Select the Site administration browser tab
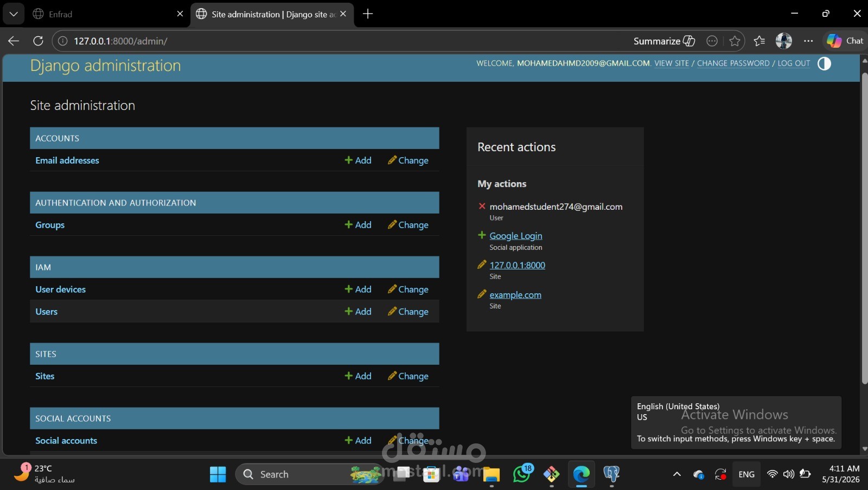The height and width of the screenshot is (490, 868). point(272,14)
